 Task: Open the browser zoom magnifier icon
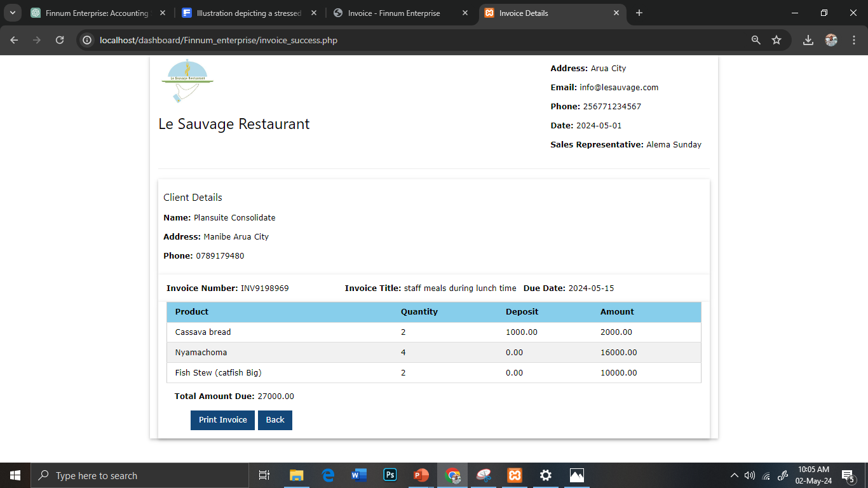pyautogui.click(x=756, y=40)
